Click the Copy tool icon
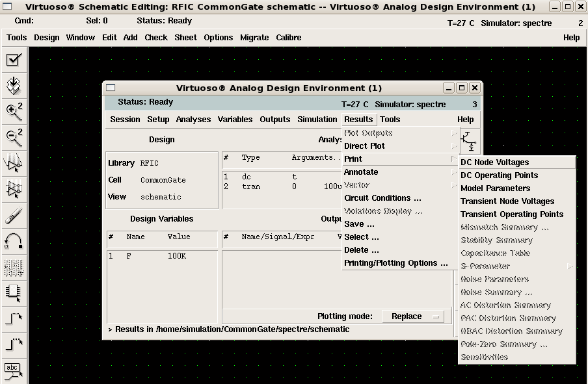 coord(14,189)
